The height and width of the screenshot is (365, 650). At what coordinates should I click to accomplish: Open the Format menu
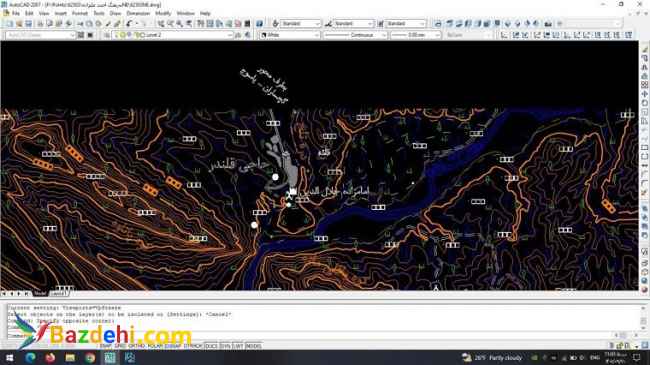pos(80,13)
